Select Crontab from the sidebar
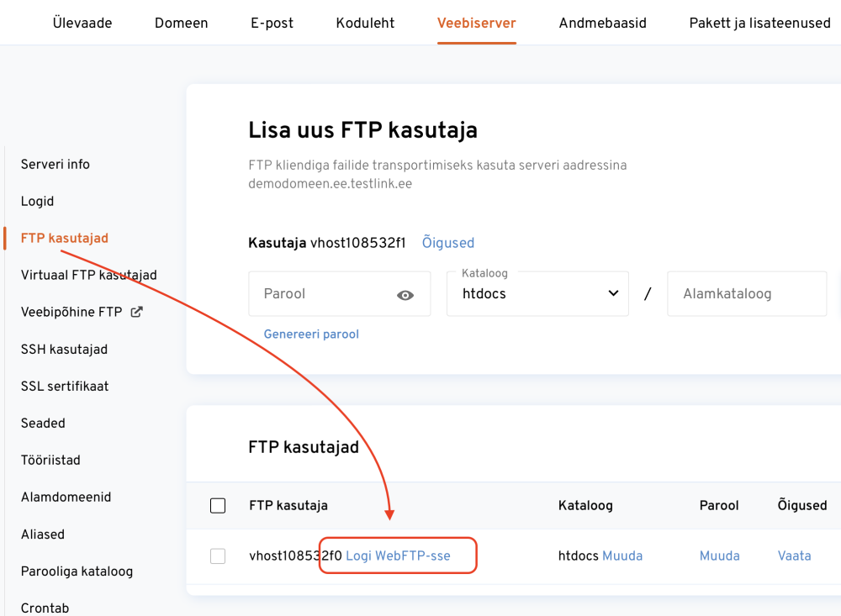This screenshot has height=616, width=841. point(45,608)
